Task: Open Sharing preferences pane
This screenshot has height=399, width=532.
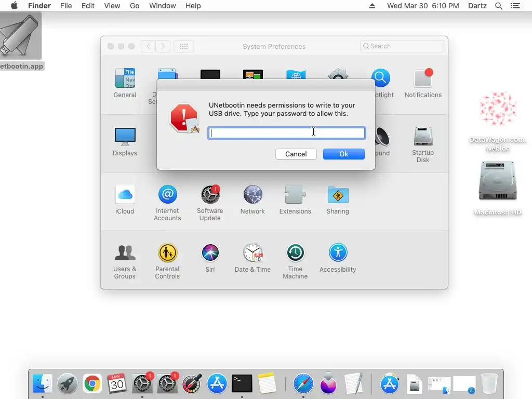Action: (x=338, y=199)
